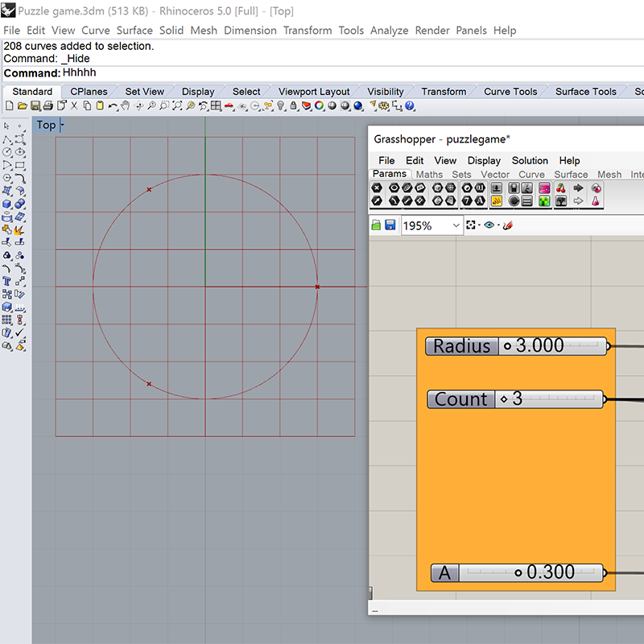Viewport: 644px width, 644px height.
Task: Click the Zoom Extents icon
Action: [177, 106]
